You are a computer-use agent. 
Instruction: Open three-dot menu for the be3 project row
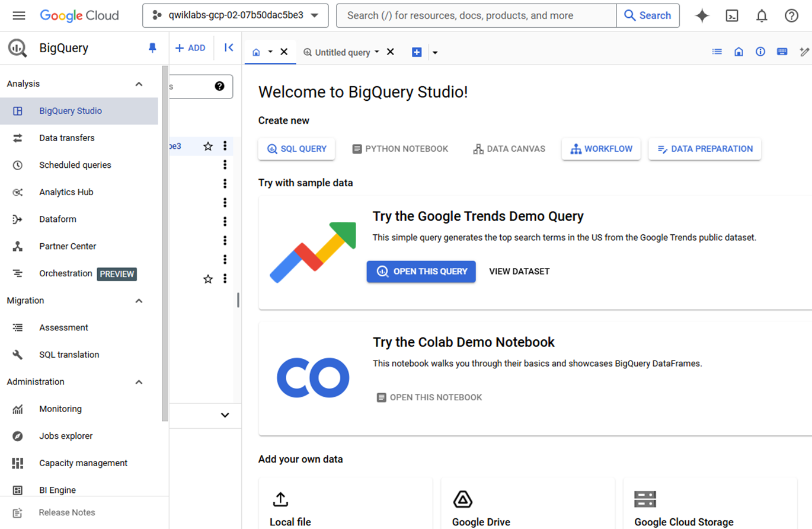(x=225, y=146)
